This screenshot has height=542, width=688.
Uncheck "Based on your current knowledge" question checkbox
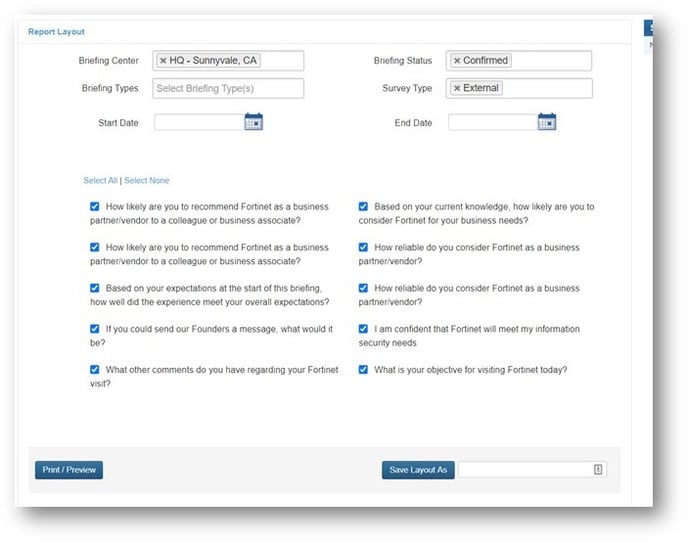364,207
